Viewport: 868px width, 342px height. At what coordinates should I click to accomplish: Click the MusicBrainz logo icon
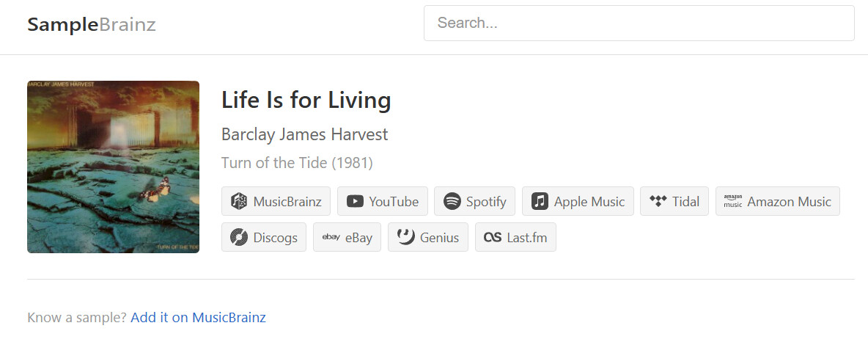pyautogui.click(x=238, y=202)
